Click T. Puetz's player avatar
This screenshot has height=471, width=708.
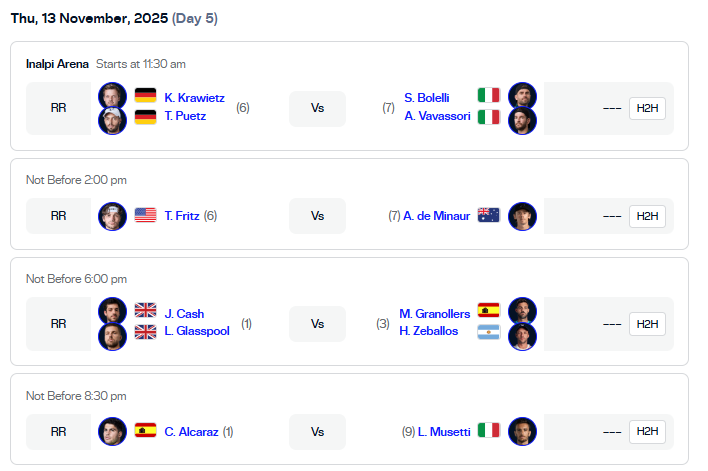113,121
